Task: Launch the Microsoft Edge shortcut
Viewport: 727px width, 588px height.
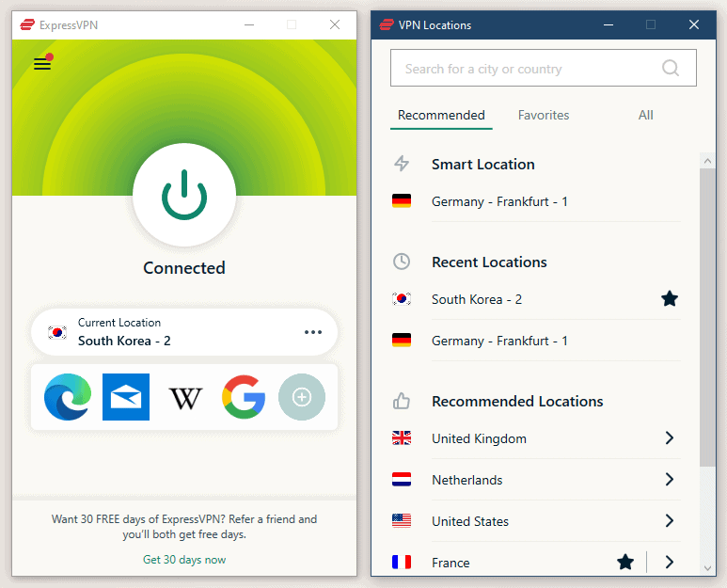Action: tap(68, 397)
